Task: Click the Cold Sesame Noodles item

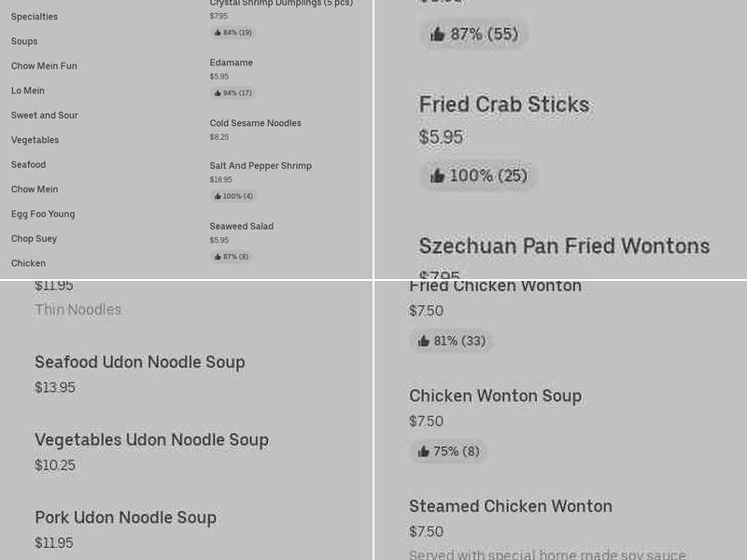Action: pyautogui.click(x=256, y=122)
